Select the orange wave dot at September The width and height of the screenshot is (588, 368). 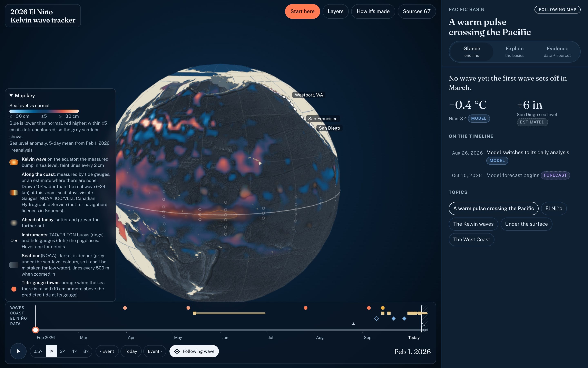point(369,308)
